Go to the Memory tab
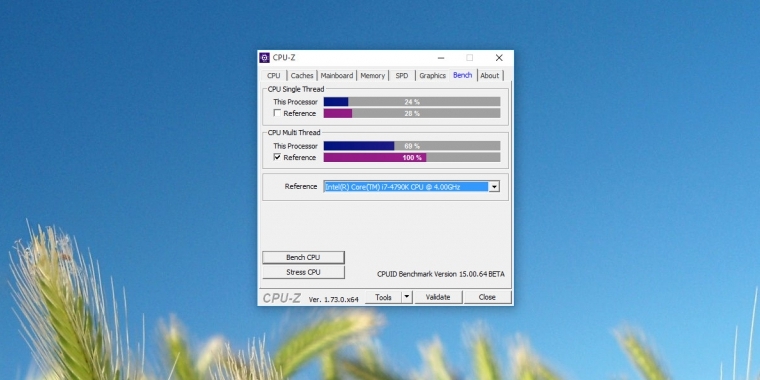760x380 pixels. click(373, 76)
